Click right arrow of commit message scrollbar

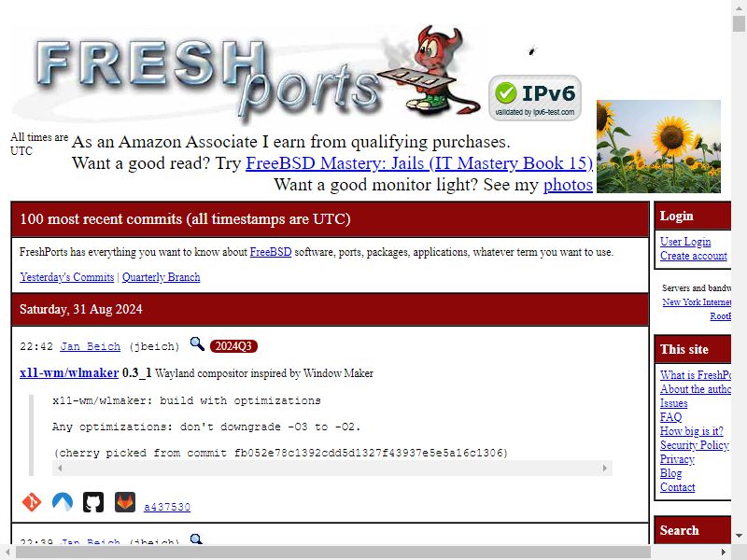(x=605, y=469)
